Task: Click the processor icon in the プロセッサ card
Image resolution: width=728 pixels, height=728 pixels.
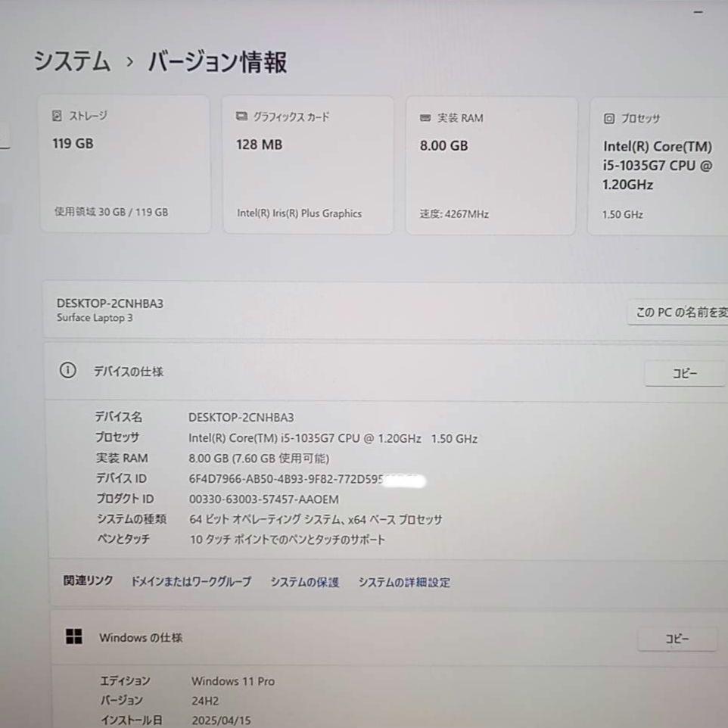Action: (x=608, y=118)
